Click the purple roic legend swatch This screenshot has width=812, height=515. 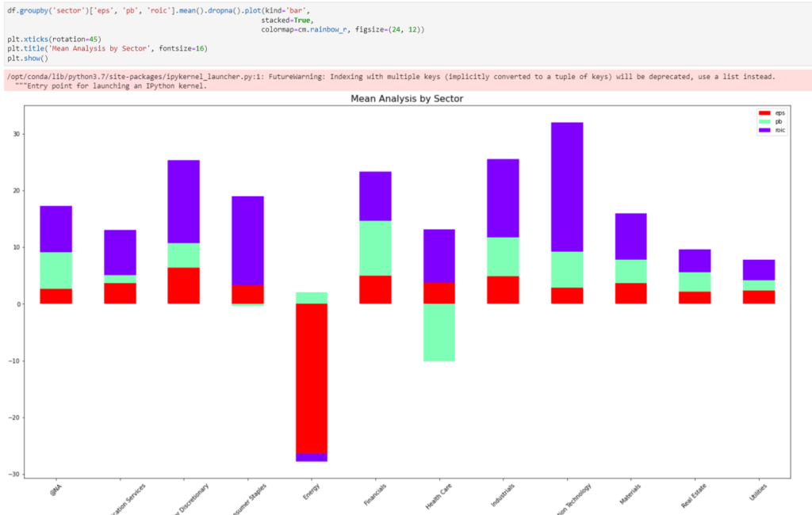[764, 130]
